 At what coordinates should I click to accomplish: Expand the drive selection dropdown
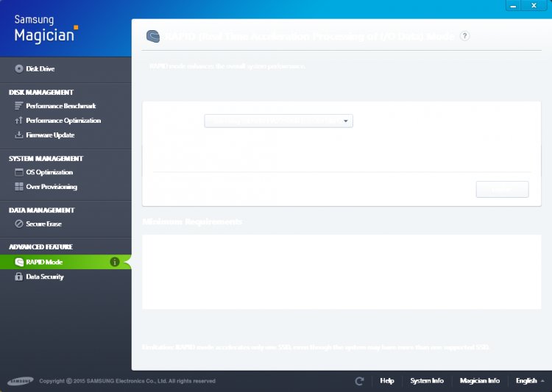[346, 121]
